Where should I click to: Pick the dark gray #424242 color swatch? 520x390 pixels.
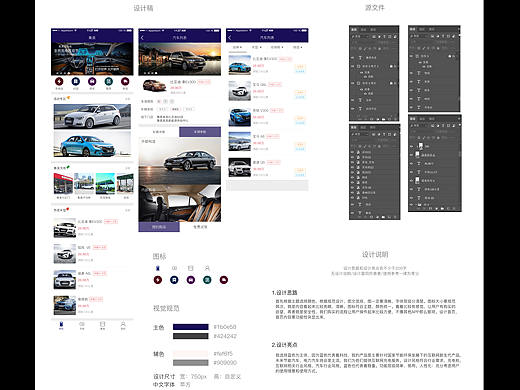click(191, 336)
